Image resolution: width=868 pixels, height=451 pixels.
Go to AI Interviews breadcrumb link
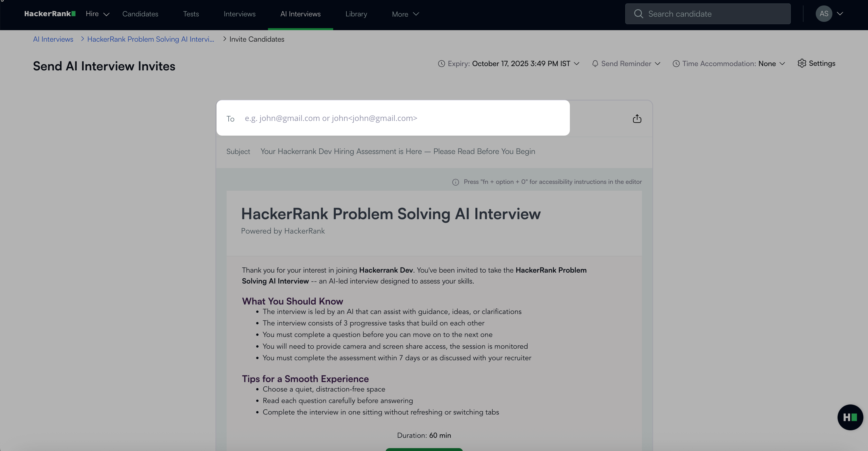tap(53, 39)
